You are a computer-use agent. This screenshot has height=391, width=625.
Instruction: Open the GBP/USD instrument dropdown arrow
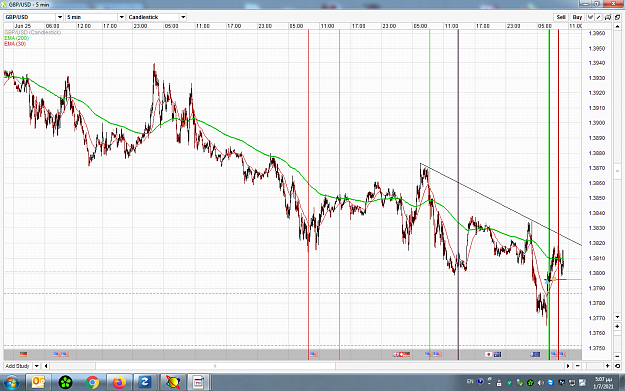(60, 17)
